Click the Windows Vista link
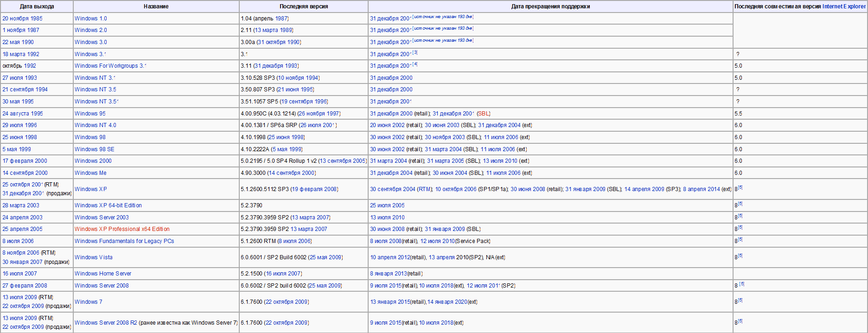Viewport: 868px width, 333px height. click(x=94, y=257)
